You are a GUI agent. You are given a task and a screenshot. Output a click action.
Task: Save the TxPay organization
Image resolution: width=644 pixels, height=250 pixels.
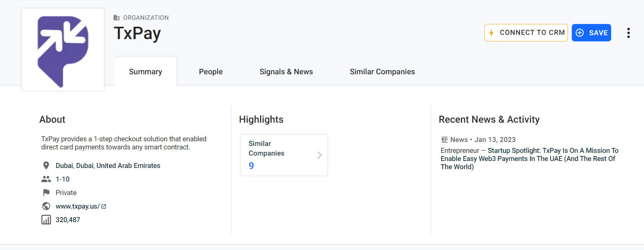click(591, 33)
